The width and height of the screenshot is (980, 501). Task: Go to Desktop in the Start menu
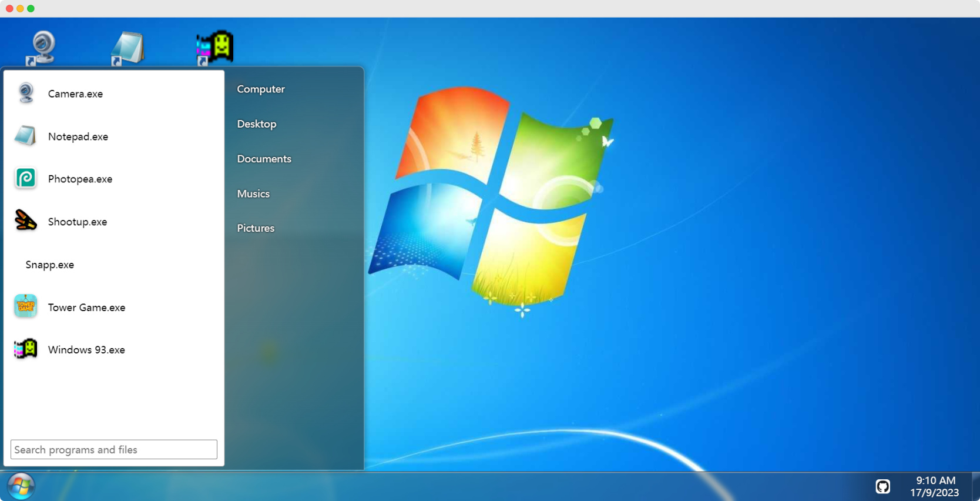point(257,124)
